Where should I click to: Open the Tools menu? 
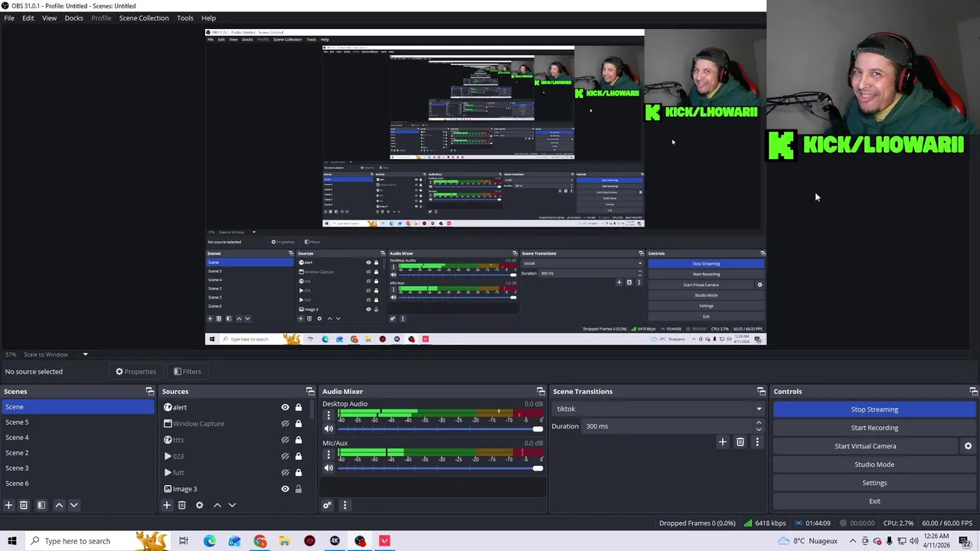185,18
